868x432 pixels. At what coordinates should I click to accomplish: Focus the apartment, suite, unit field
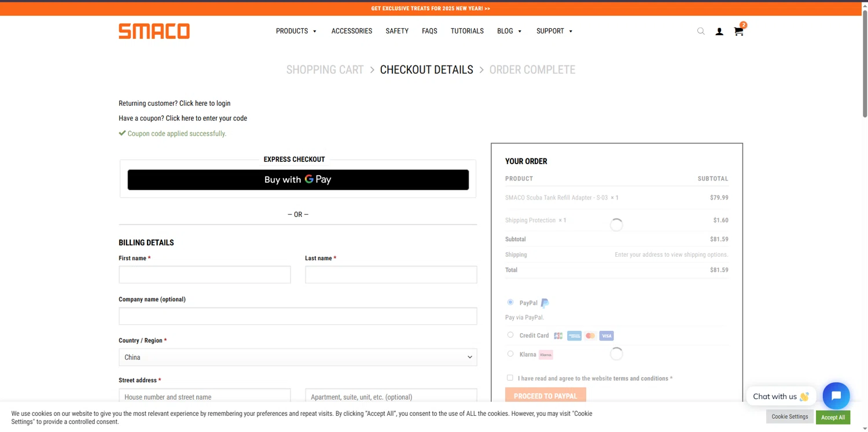click(391, 396)
